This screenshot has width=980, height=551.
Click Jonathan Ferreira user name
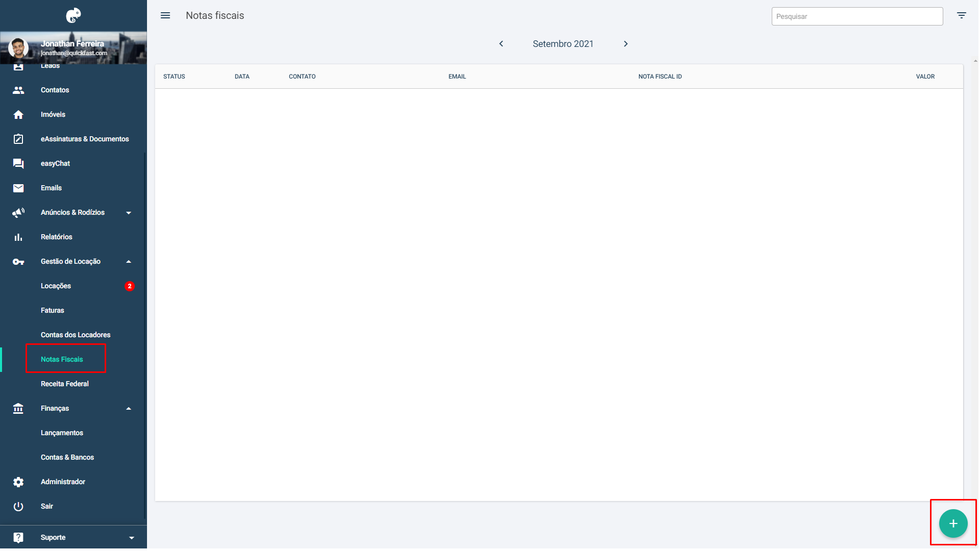72,44
